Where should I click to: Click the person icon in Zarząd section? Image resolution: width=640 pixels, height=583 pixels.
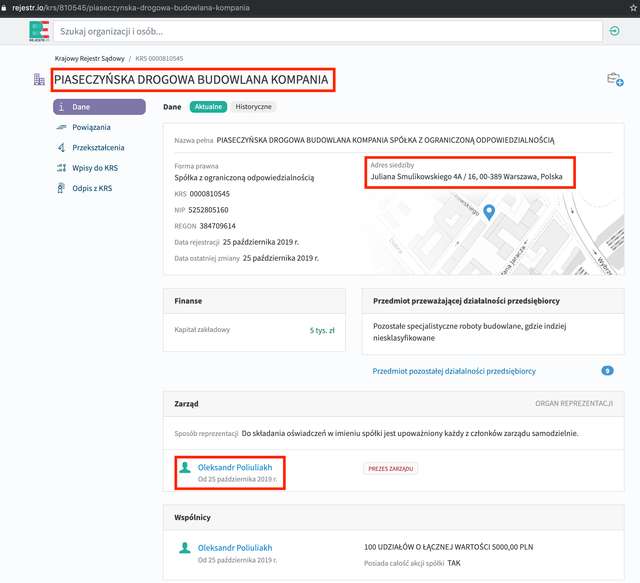[184, 467]
